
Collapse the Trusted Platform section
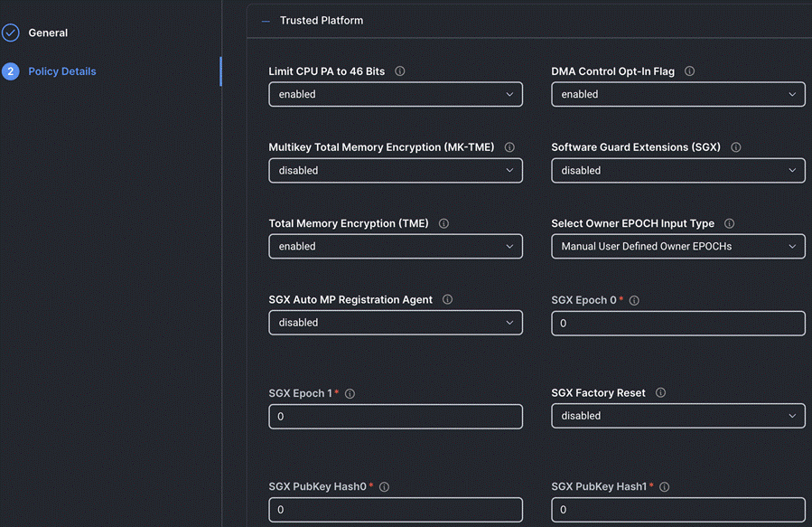coord(265,19)
